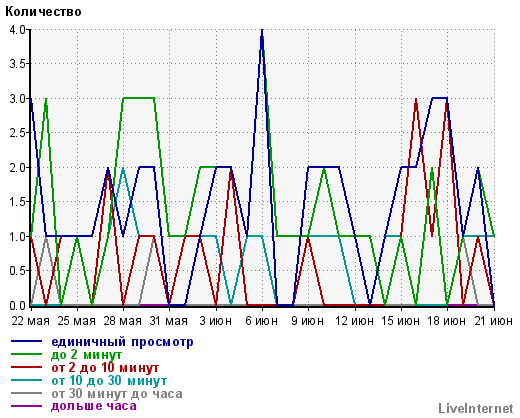Click the blue peak at value 4.0
Image resolution: width=520 pixels, height=418 pixels.
(x=262, y=30)
